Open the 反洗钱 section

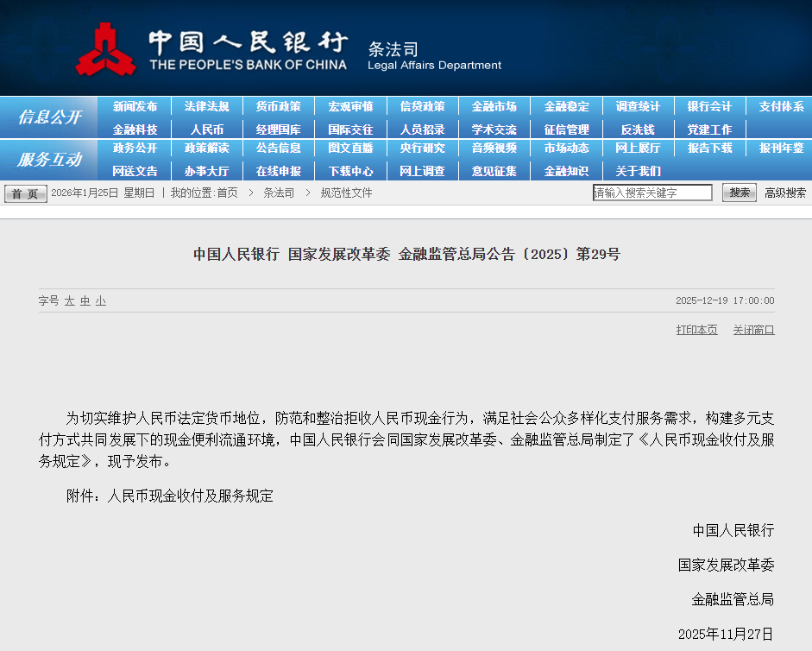[x=633, y=129]
